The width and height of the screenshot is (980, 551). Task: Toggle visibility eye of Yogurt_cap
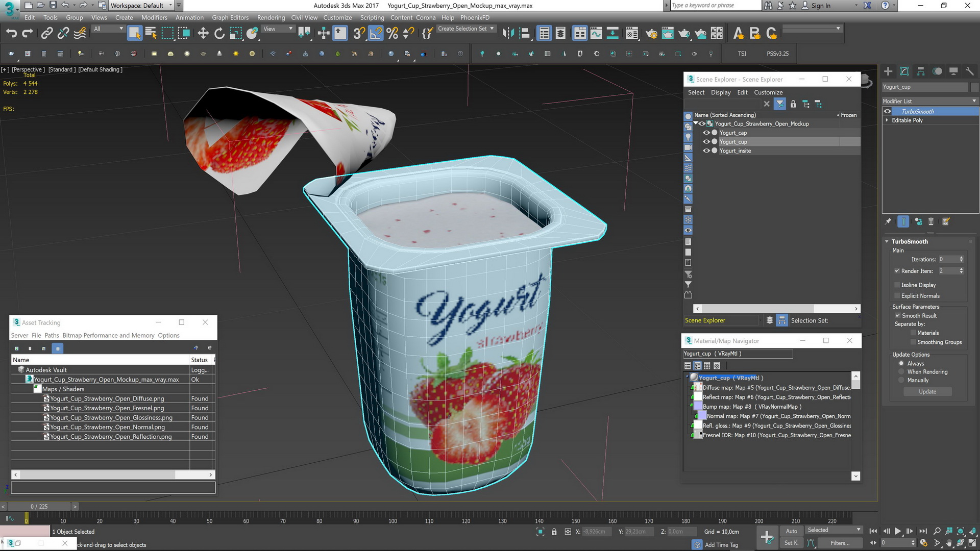point(707,133)
